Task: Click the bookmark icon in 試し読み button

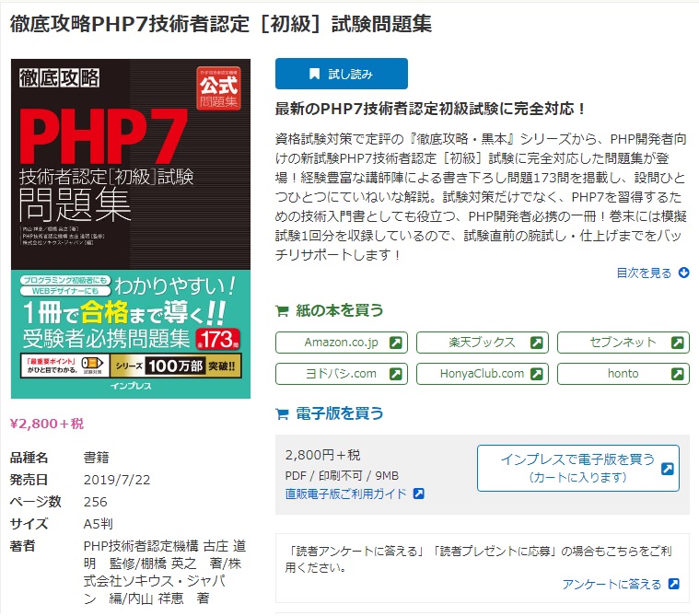Action: (x=314, y=74)
